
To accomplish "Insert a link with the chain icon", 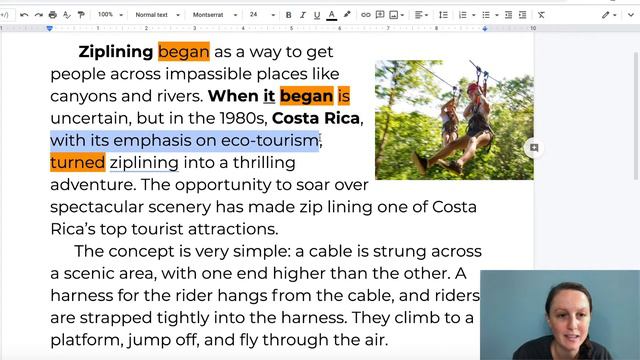I will point(365,15).
